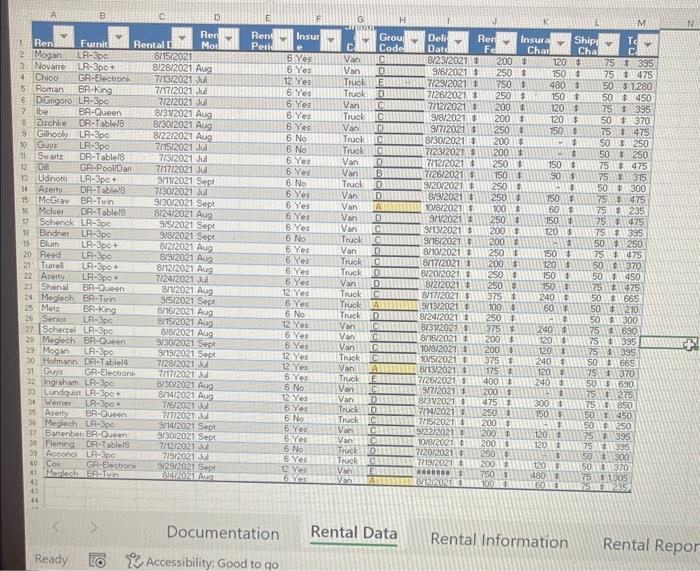Screen dimensions: 700x571
Task: Select the Udinotti renter cell
Action: pos(58,178)
